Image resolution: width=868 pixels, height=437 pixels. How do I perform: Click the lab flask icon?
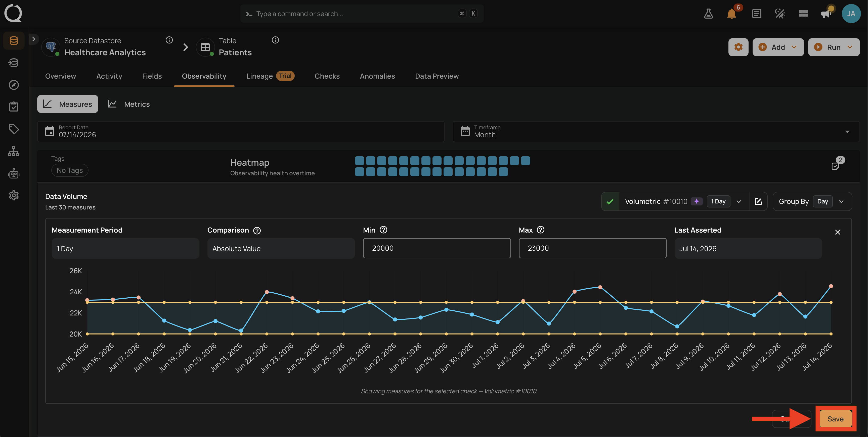(708, 14)
